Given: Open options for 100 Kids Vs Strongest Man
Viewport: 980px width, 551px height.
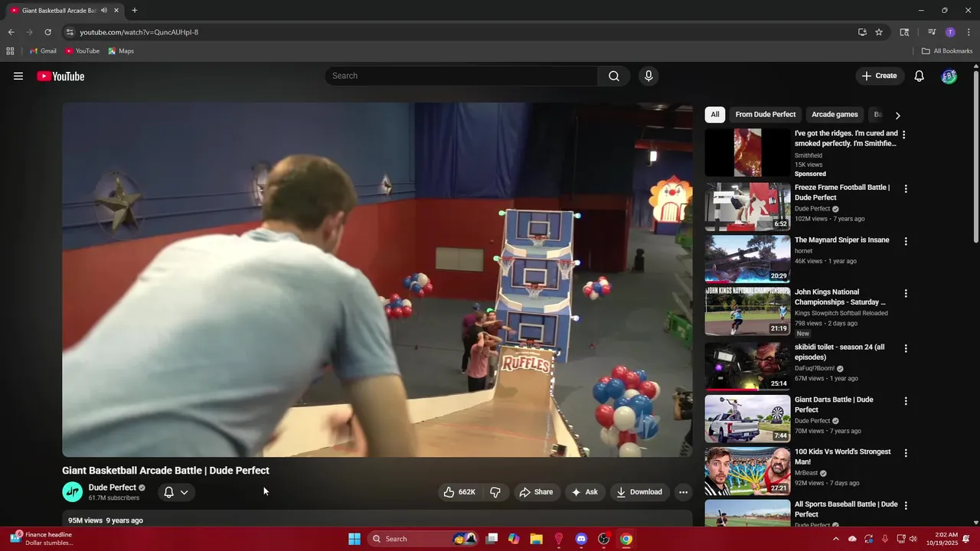Looking at the screenshot, I should [906, 453].
